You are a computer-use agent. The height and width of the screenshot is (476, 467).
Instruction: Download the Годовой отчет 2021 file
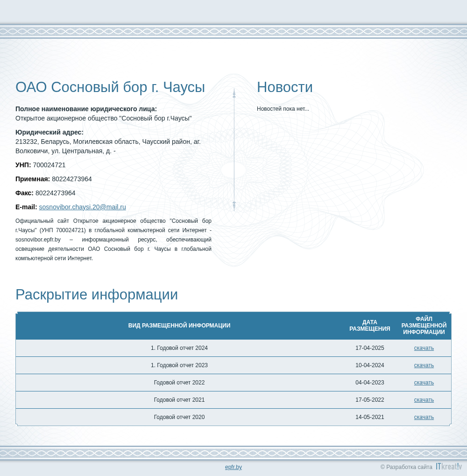[x=424, y=400]
